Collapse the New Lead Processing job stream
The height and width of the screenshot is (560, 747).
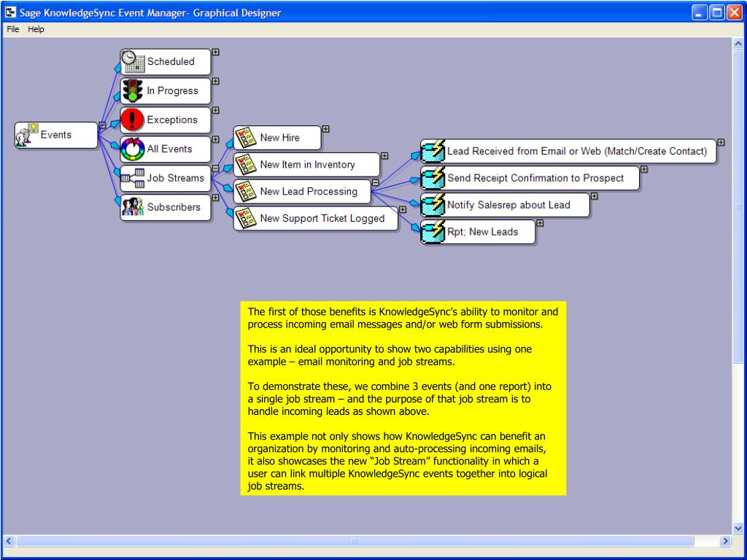[376, 182]
